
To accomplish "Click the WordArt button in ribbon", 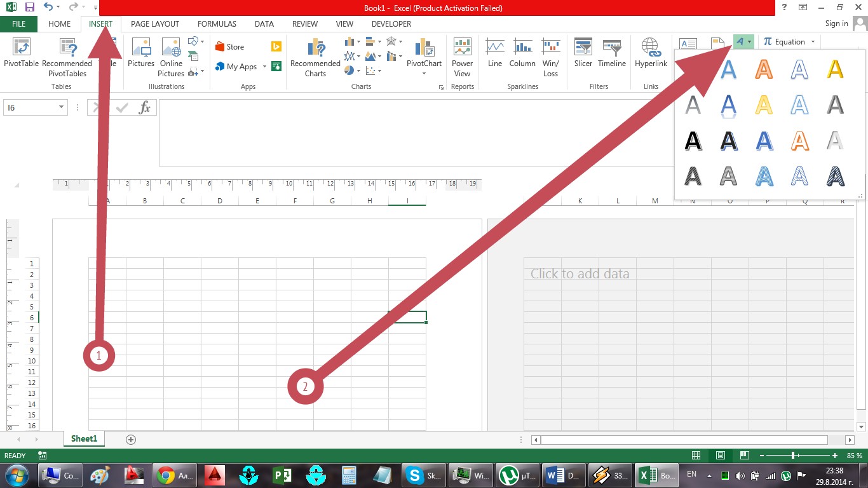I will pyautogui.click(x=743, y=42).
